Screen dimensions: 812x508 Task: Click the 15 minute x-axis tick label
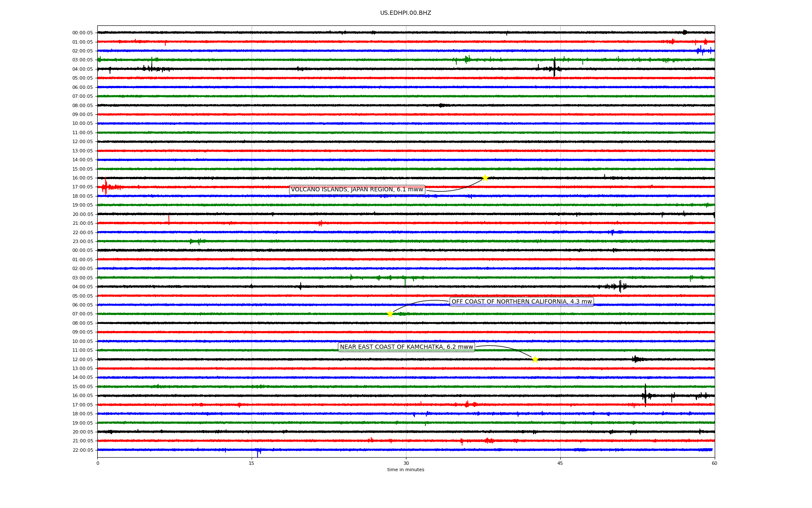click(x=252, y=463)
